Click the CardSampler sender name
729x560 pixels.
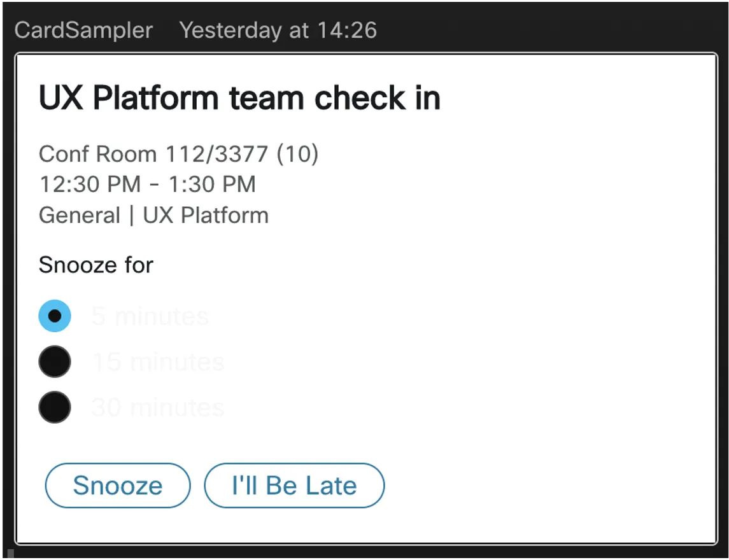point(83,30)
